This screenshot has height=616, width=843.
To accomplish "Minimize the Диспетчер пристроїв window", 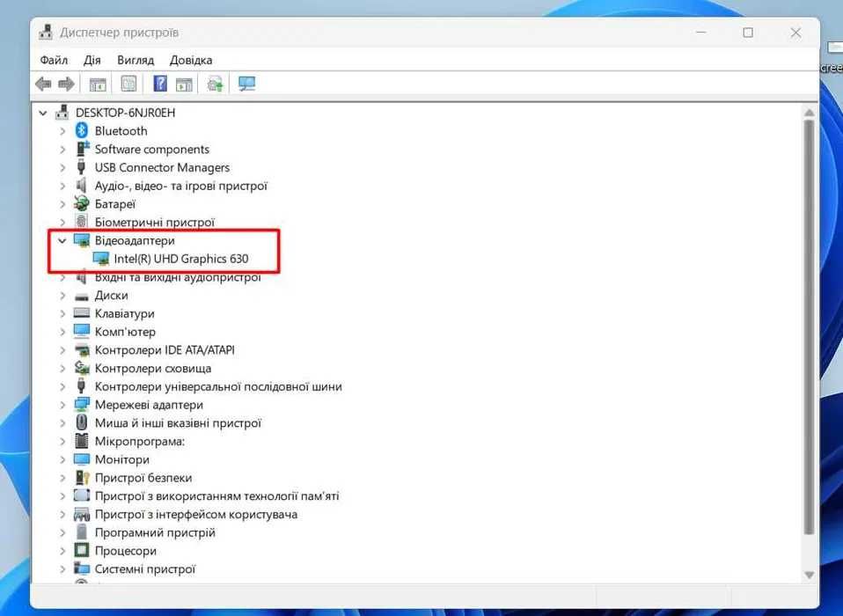I will tap(700, 33).
